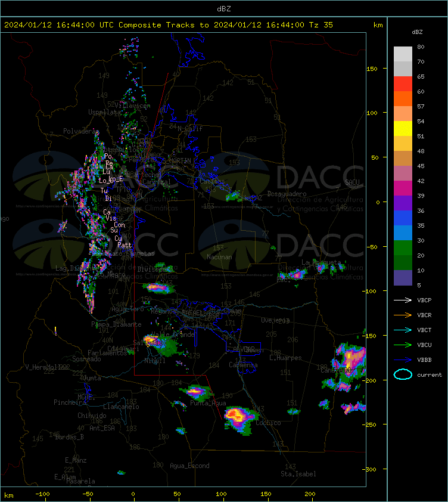The width and height of the screenshot is (448, 502).
Task: Click the 'N_Calif' map label
Action: 190,129
